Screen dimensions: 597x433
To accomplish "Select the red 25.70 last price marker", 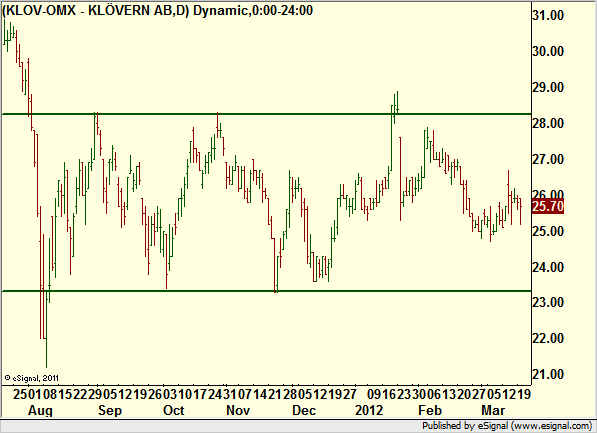I will (548, 206).
